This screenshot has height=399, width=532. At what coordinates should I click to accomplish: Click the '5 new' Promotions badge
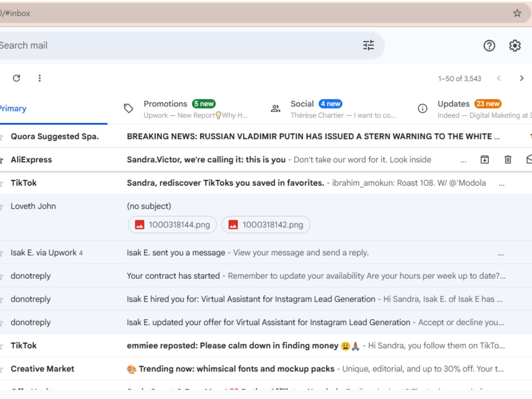click(x=204, y=104)
